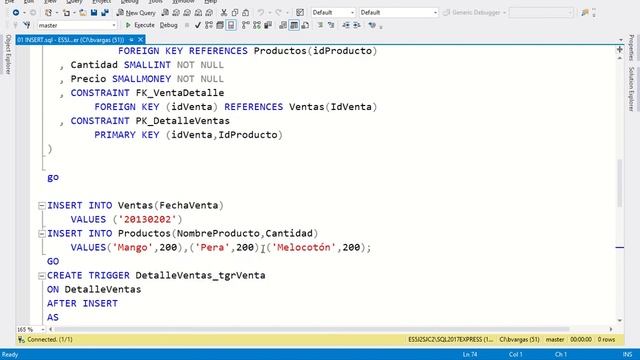
Task: Click the New Query button
Action: click(x=136, y=13)
